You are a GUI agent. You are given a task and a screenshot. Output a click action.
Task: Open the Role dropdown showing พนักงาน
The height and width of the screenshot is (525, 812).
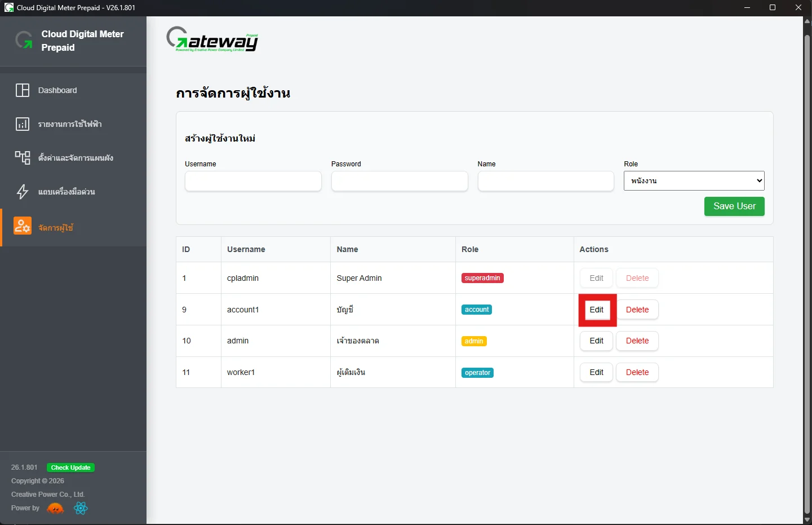694,181
